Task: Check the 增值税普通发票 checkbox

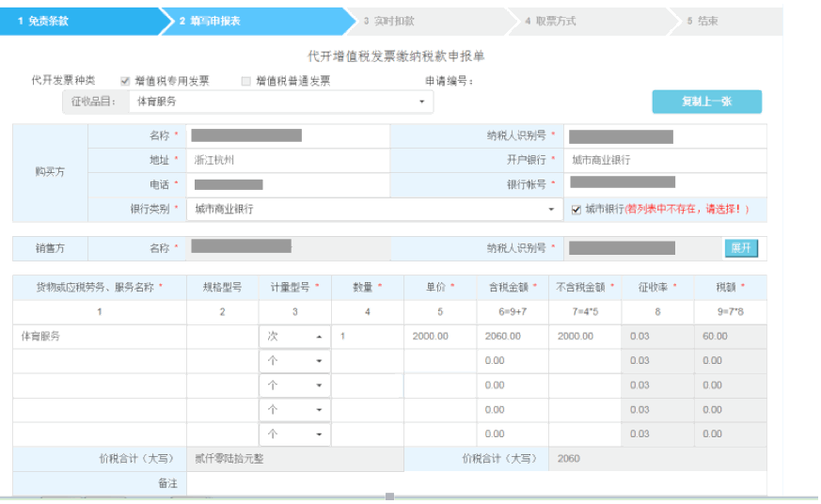Action: pyautogui.click(x=246, y=82)
